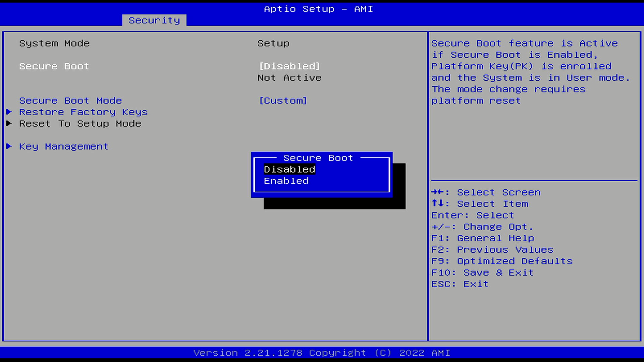Open Secure Boot Mode [Custom] value

click(283, 101)
